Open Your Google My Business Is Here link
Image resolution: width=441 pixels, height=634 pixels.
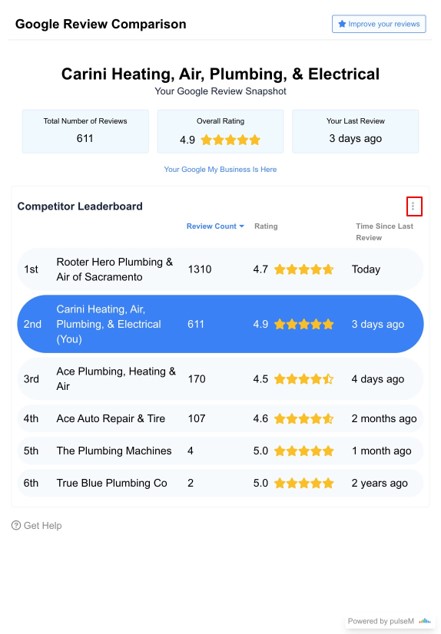point(220,169)
